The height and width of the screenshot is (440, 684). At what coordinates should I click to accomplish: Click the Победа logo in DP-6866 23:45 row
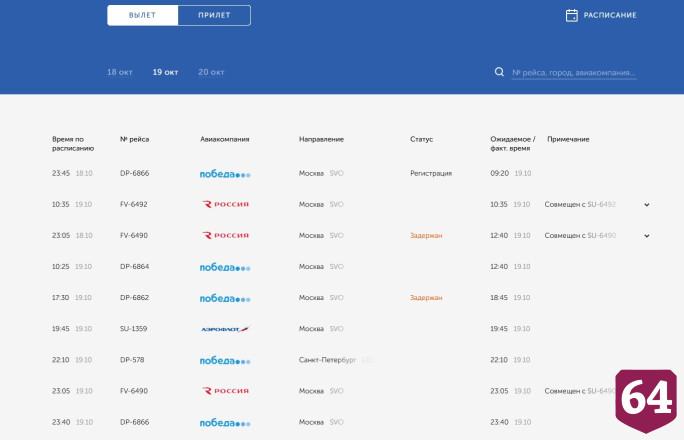click(225, 174)
